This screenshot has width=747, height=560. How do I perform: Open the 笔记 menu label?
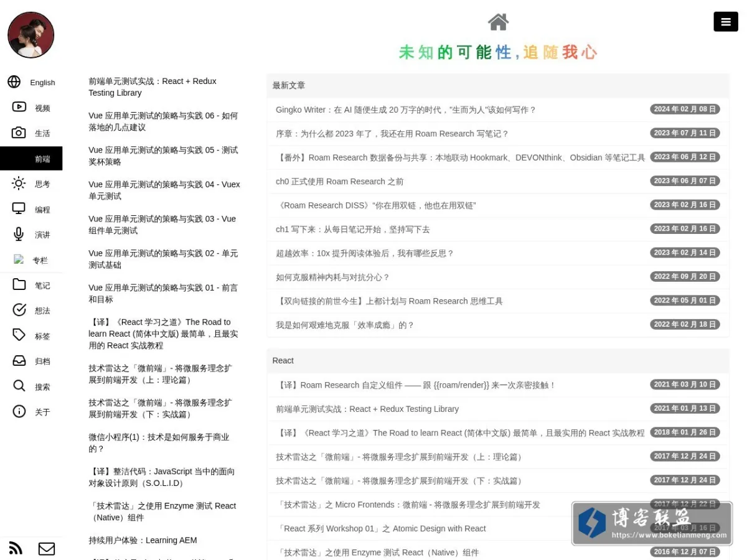[x=42, y=286]
